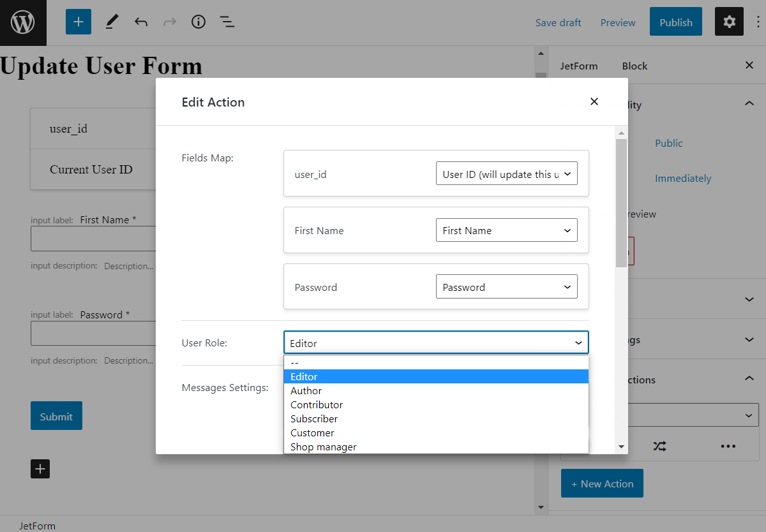
Task: Open the block inserter
Action: tap(78, 22)
